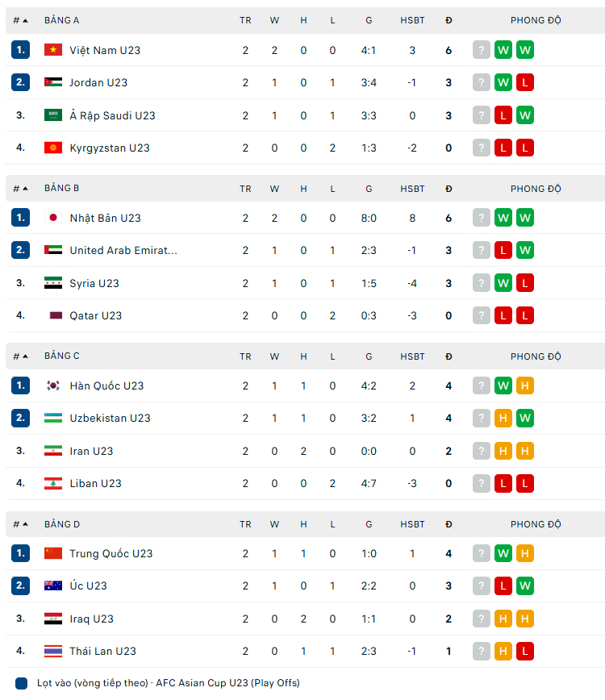Click the blue rank 1 badge for Trung Quốc U23
This screenshot has width=605, height=700.
click(21, 553)
